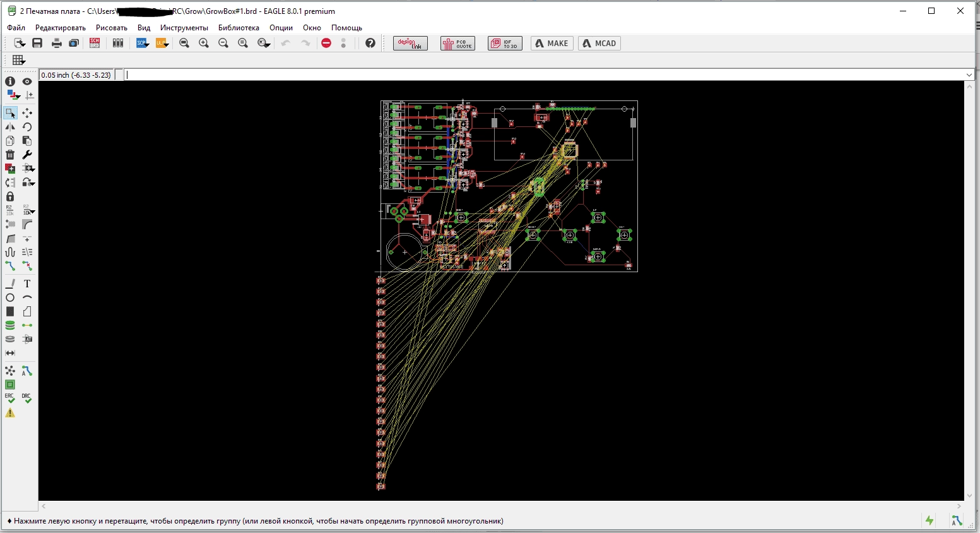This screenshot has width=980, height=533.
Task: Click the MAKE button
Action: (552, 43)
